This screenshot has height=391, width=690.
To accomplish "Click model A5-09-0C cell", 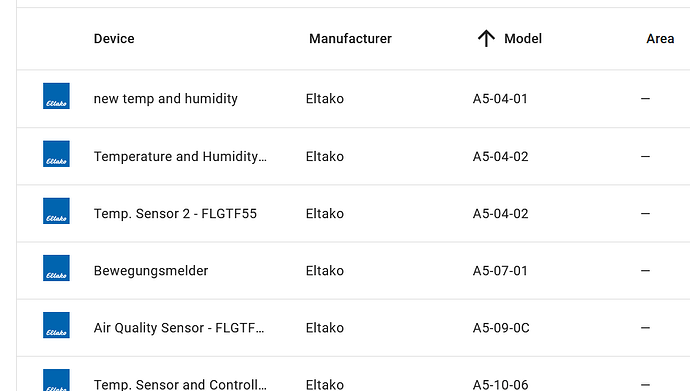I will [x=501, y=328].
